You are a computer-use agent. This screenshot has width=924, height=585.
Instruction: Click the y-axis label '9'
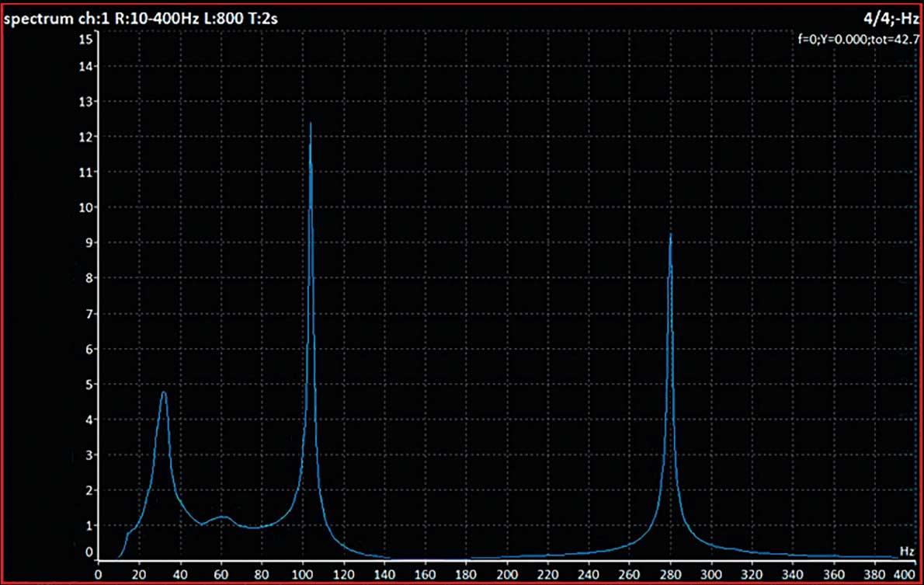[x=89, y=243]
